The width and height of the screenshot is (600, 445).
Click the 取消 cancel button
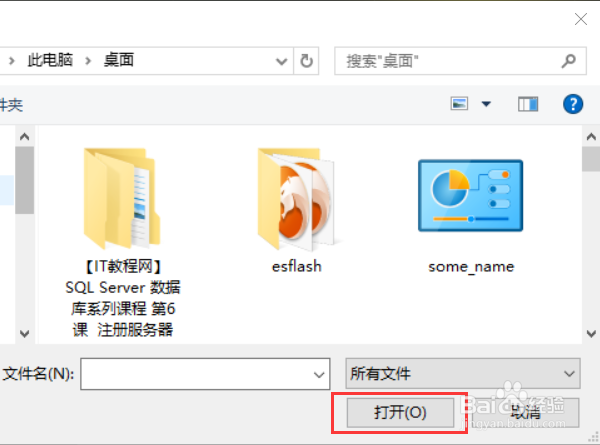click(526, 412)
